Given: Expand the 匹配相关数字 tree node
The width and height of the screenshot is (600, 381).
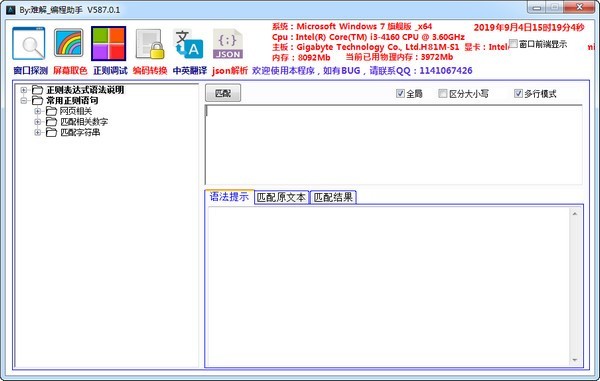Looking at the screenshot, I should click(38, 122).
